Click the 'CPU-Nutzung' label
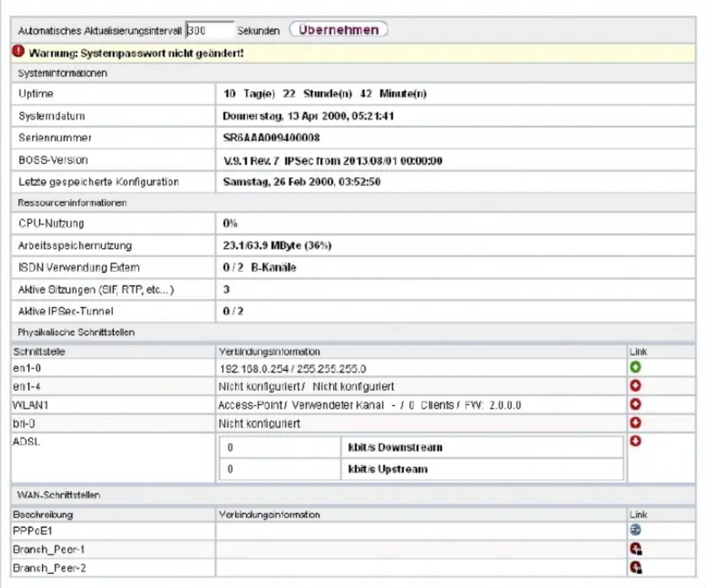Image resolution: width=705 pixels, height=588 pixels. tap(51, 224)
